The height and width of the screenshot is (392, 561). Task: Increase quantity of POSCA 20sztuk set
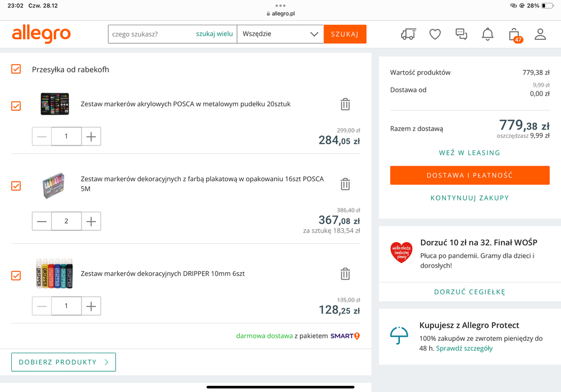point(91,136)
